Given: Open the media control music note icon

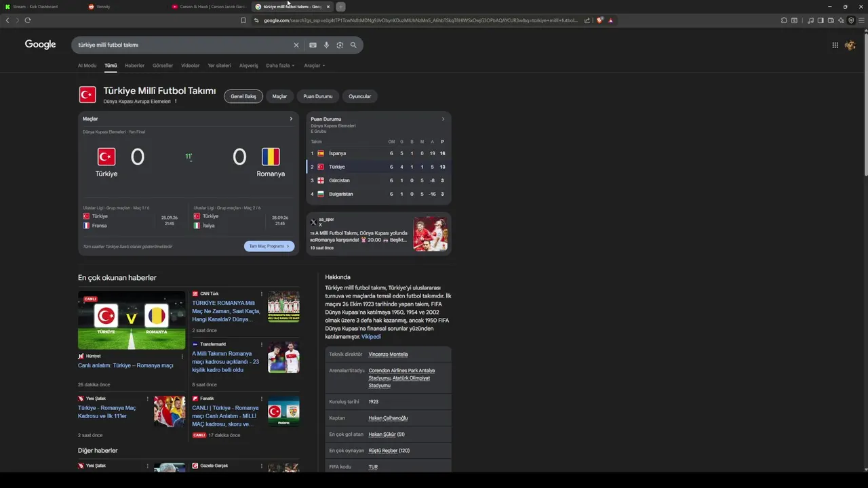Looking at the screenshot, I should pyautogui.click(x=810, y=20).
